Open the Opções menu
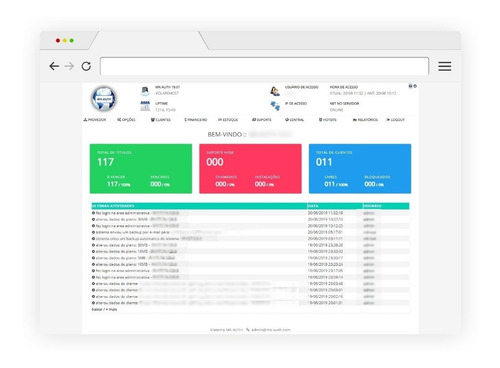The image size is (500, 368). click(x=126, y=120)
